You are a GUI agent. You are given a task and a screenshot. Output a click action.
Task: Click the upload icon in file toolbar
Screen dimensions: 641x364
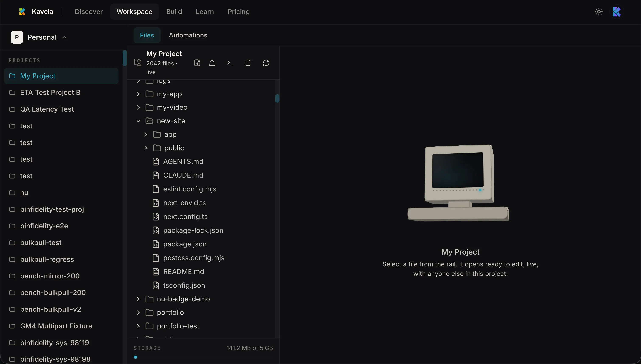pos(212,63)
